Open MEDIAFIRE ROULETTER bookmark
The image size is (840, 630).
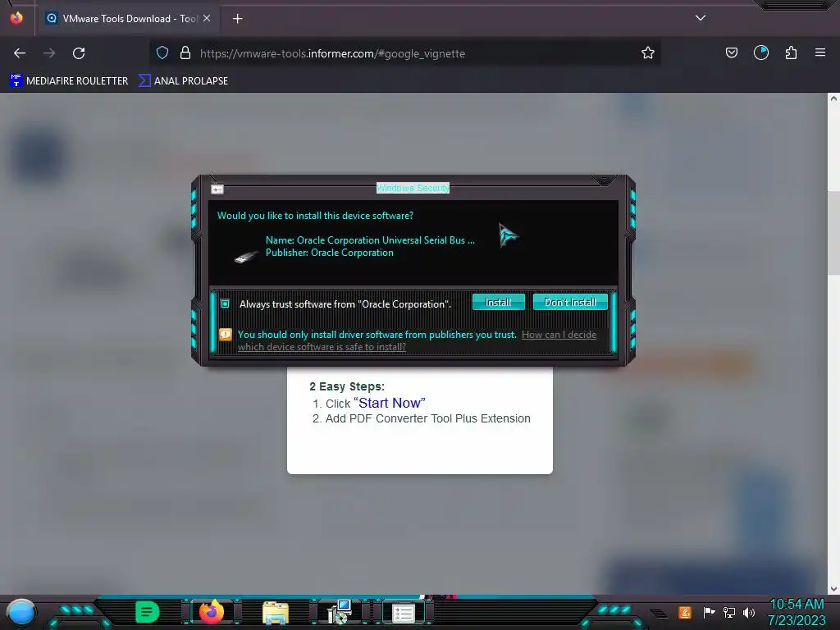coord(69,81)
